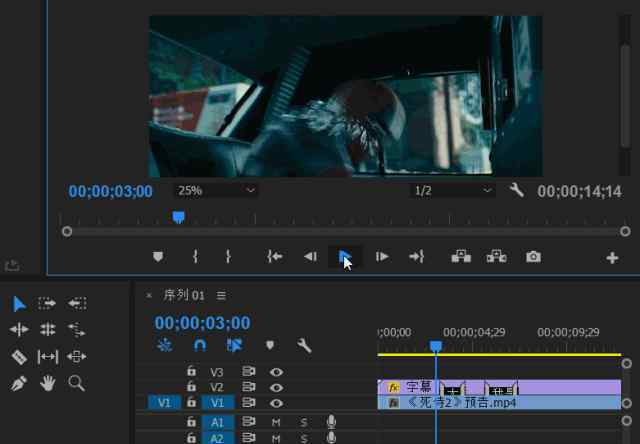Viewport: 640px width, 444px height.
Task: Open the button editor plus icon
Action: click(x=612, y=258)
